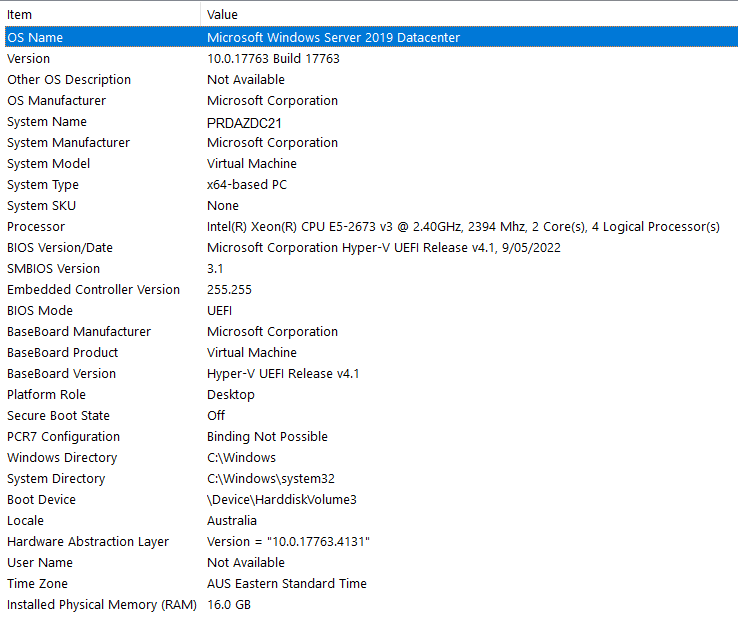The height and width of the screenshot is (621, 740).
Task: Select the System Type row label
Action: pyautogui.click(x=42, y=185)
